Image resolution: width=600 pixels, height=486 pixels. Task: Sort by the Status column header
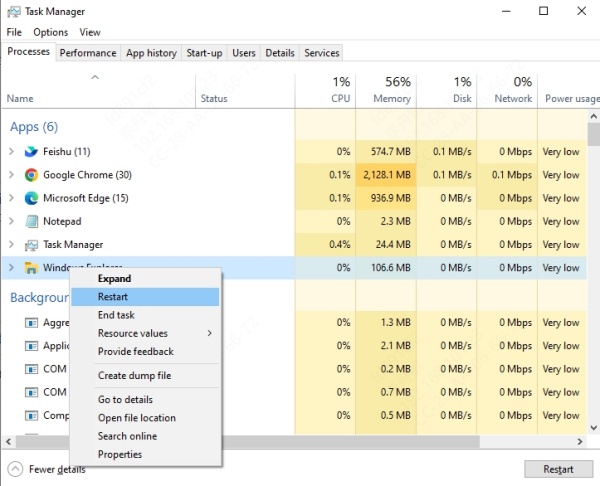245,90
